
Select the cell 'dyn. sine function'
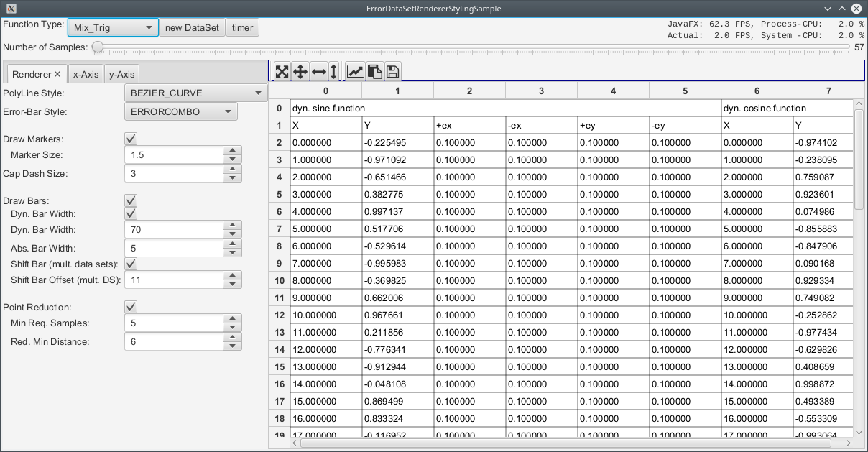point(505,108)
